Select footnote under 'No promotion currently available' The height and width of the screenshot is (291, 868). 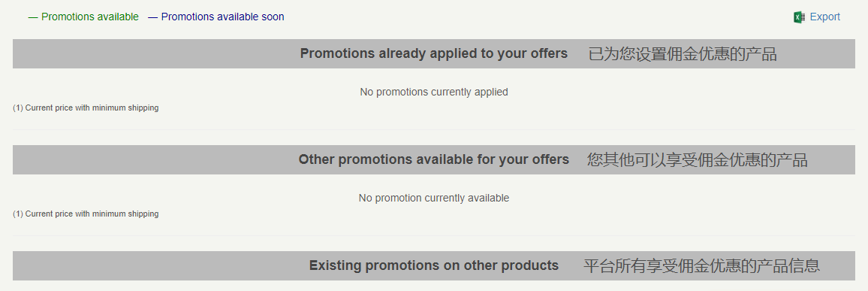pos(86,214)
